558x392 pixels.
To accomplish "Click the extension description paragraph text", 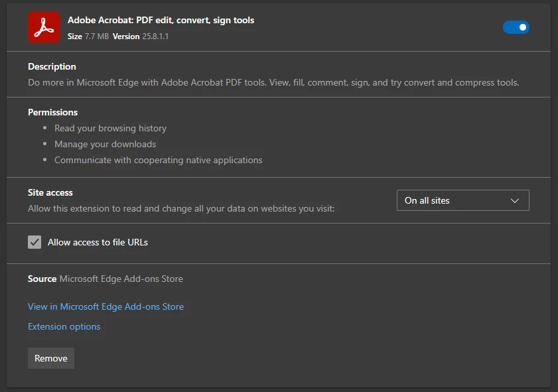I will [273, 83].
